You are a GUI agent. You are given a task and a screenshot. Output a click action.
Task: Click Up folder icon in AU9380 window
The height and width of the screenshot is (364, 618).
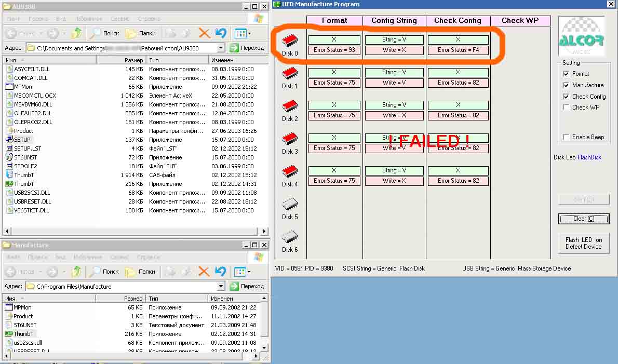[x=77, y=33]
